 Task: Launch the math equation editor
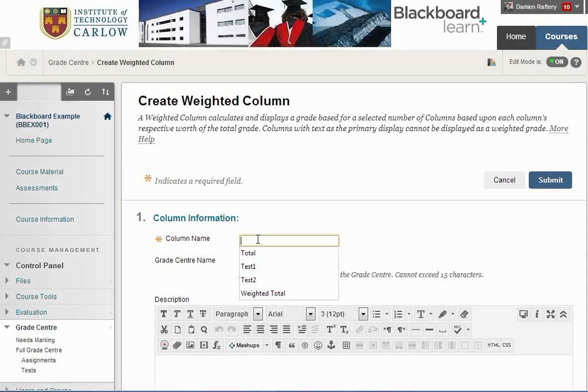[217, 345]
